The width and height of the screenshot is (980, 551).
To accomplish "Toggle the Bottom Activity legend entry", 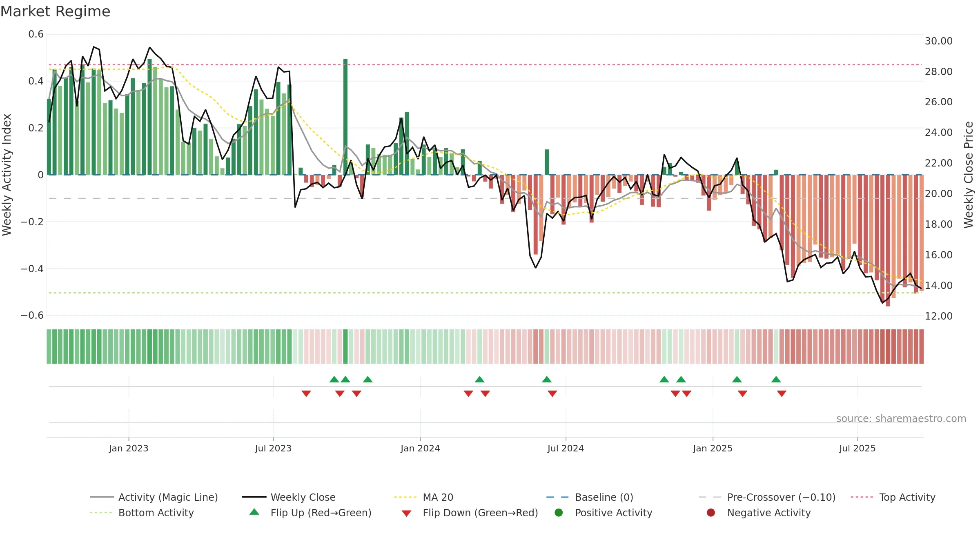I will (x=142, y=513).
